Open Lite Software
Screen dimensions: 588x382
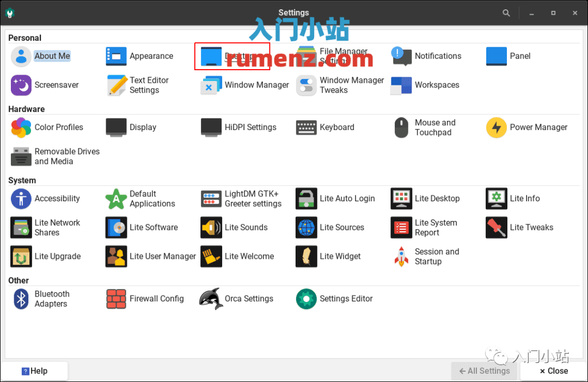(x=142, y=227)
